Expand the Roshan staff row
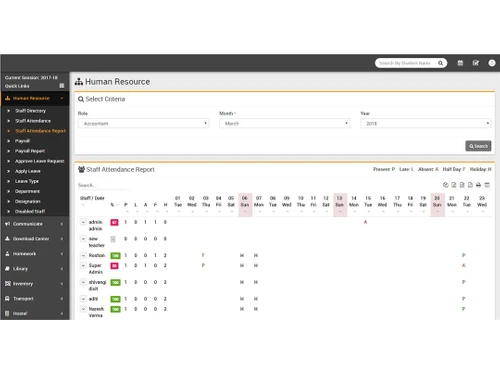Screen dimensions: 500x375 [83, 255]
